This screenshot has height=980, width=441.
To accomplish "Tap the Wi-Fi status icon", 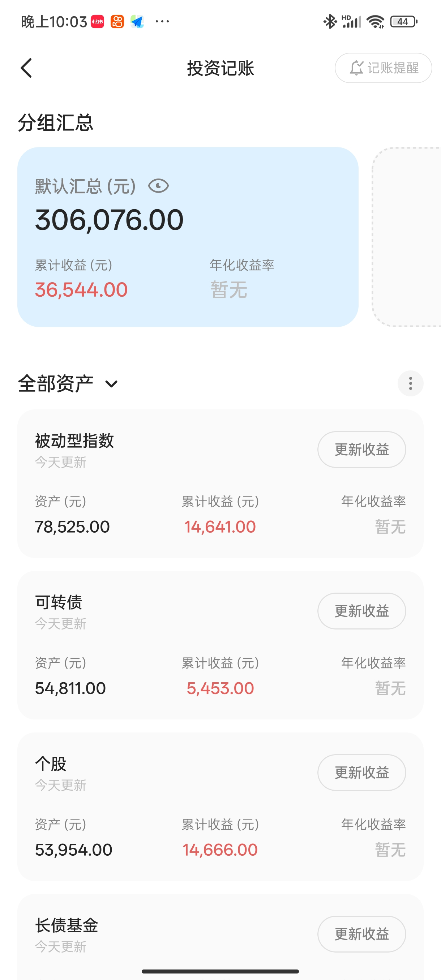I will [375, 22].
